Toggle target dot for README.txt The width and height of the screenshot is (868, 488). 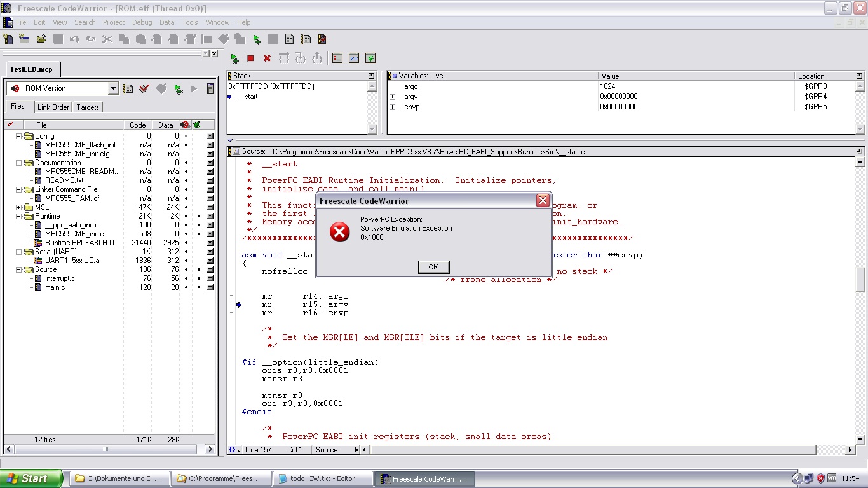tap(186, 180)
